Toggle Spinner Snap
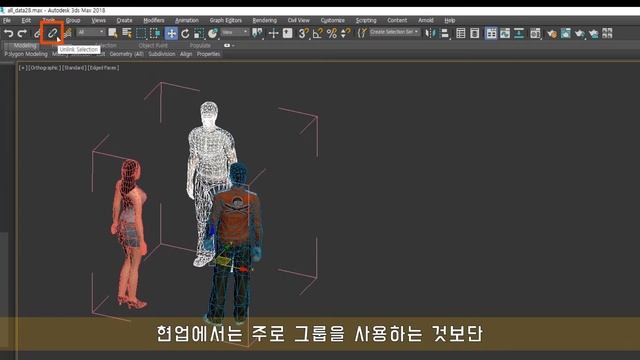The image size is (640, 360). click(x=345, y=33)
